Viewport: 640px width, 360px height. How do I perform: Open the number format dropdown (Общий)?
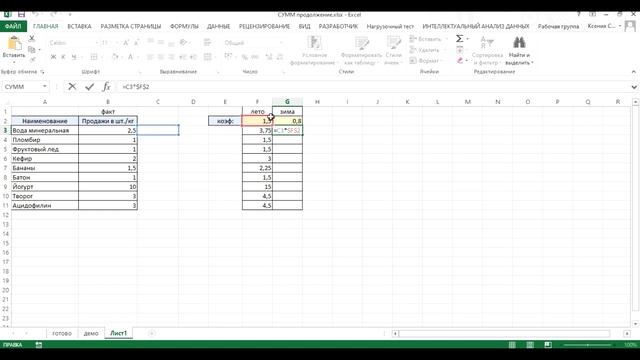[x=281, y=42]
